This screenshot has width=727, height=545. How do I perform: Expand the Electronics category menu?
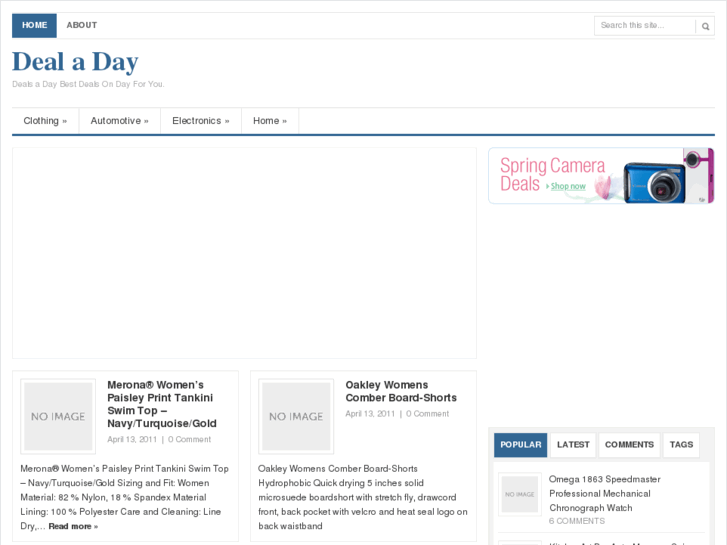pyautogui.click(x=201, y=121)
